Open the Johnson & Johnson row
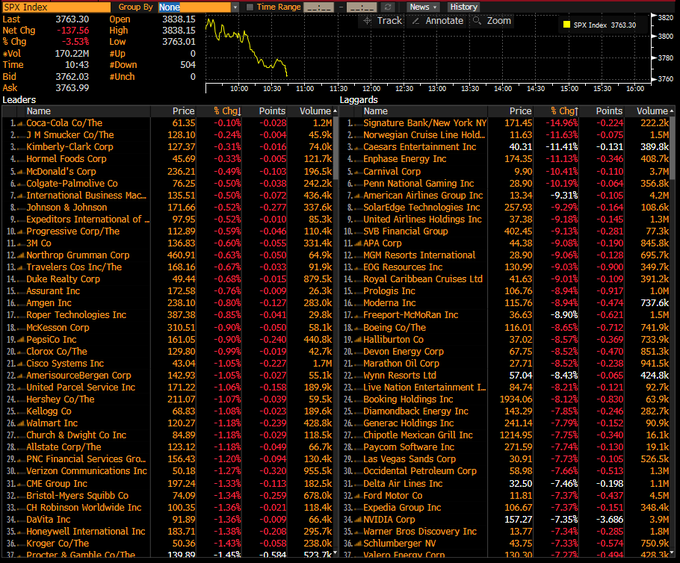 tap(167, 207)
